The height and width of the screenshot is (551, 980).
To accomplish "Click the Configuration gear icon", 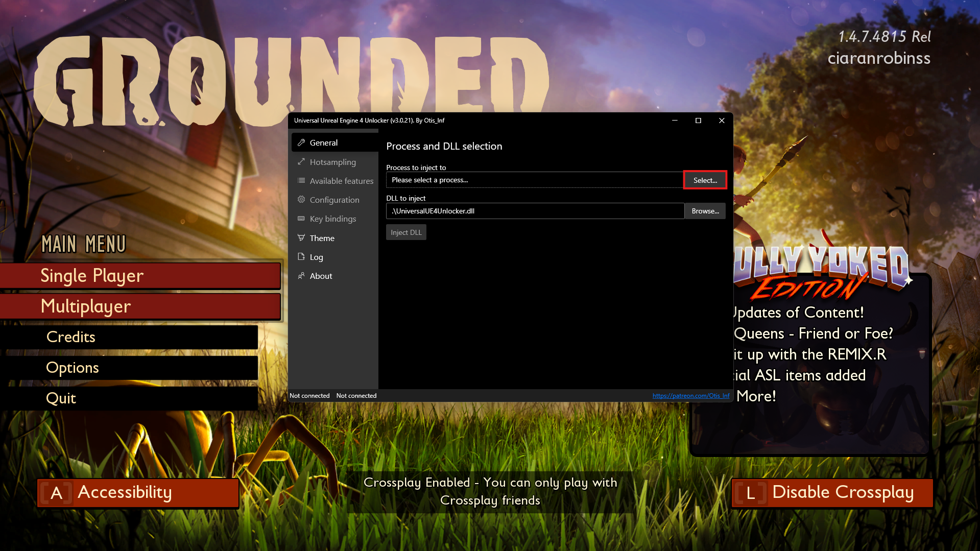I will [x=301, y=199].
